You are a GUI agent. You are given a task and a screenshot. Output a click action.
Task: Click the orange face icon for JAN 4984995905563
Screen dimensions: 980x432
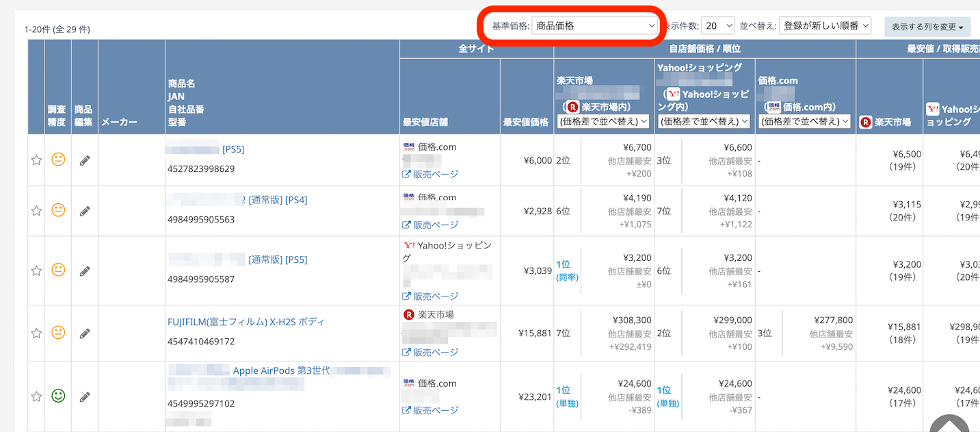click(x=58, y=210)
